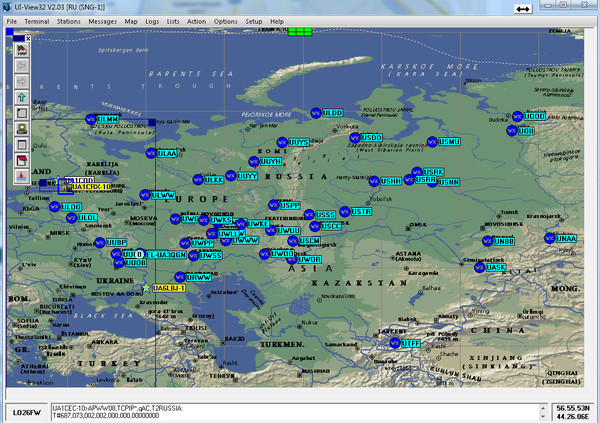
Task: Select the USCM station label
Action: click(310, 241)
